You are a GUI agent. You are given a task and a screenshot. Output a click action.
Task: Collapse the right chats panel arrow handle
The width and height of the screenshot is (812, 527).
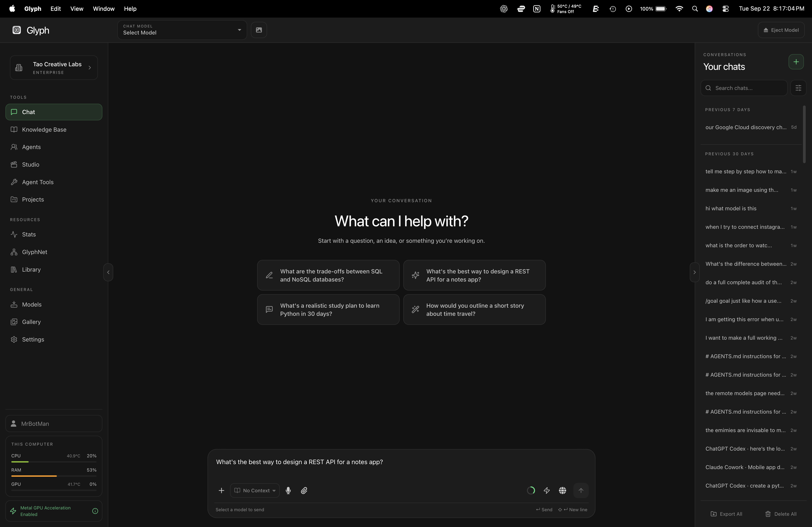(694, 272)
